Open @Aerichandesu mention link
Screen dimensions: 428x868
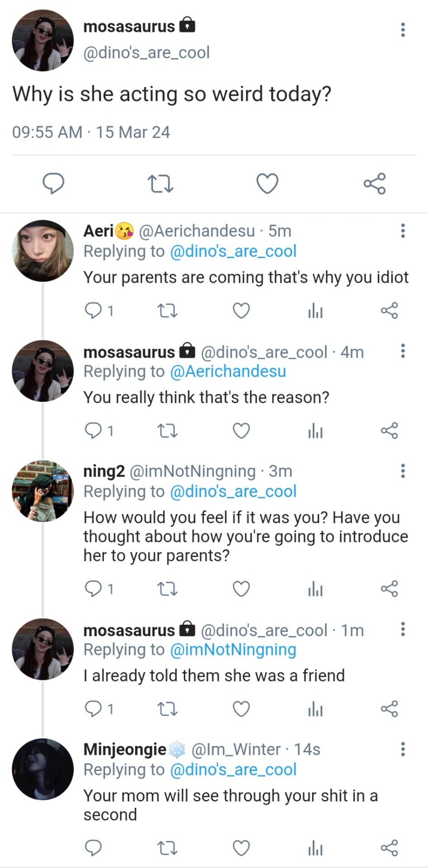[x=228, y=372]
